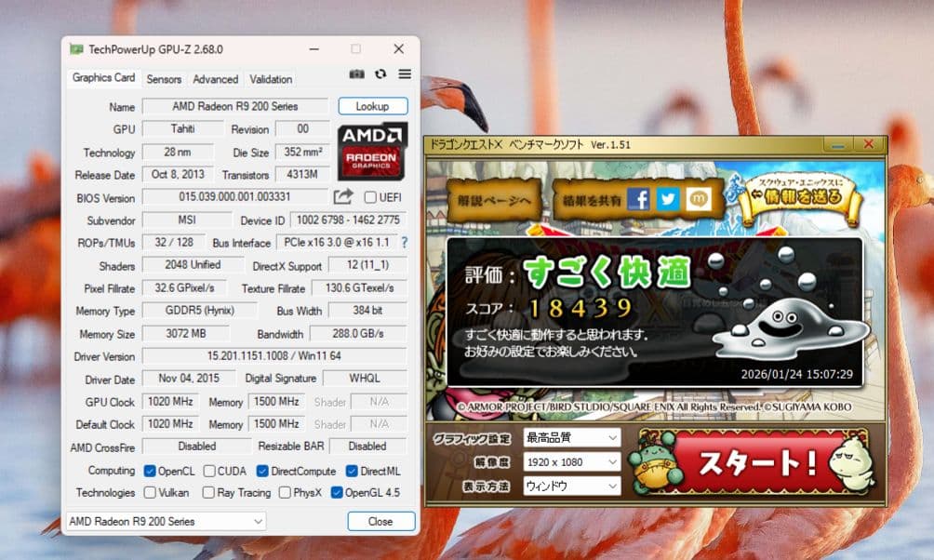
Task: Click the camera screenshot icon in GPU-Z
Action: click(356, 74)
